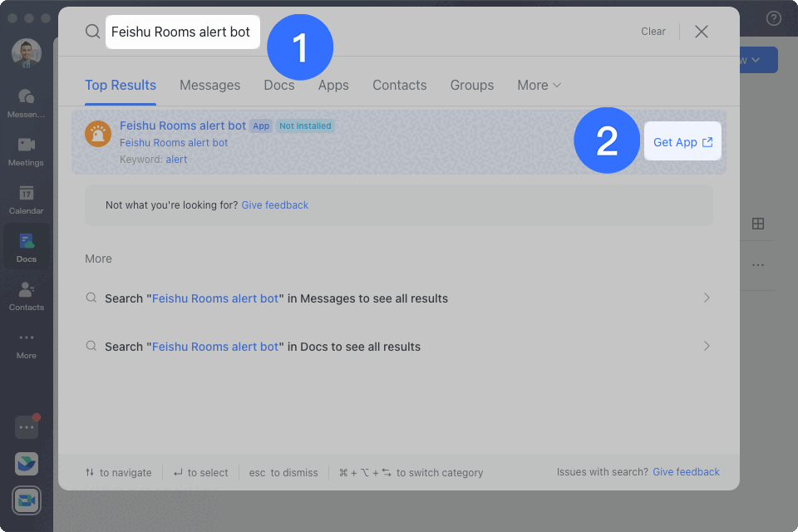Expand the More category dropdown in search tabs
This screenshot has height=532, width=798.
click(539, 85)
